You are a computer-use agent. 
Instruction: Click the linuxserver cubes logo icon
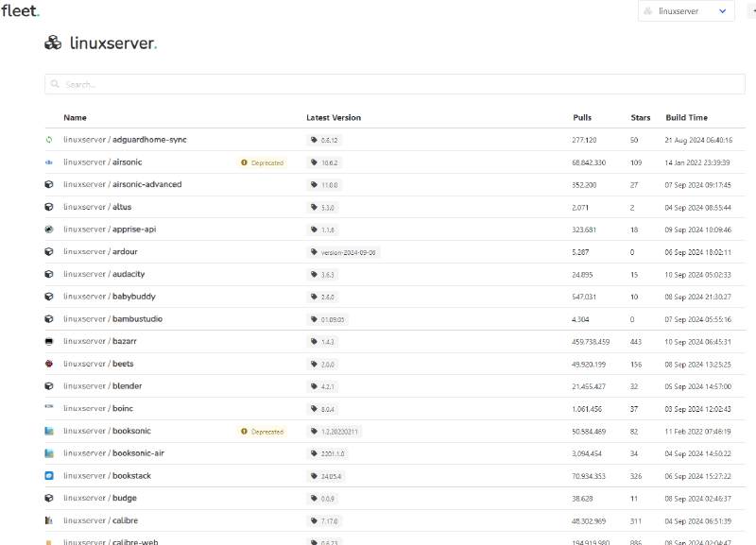53,43
